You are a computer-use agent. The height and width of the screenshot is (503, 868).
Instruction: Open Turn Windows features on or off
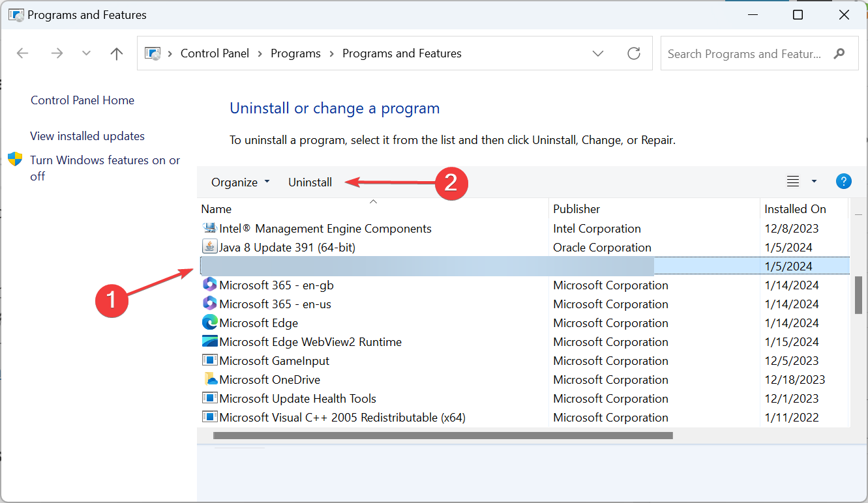[105, 168]
